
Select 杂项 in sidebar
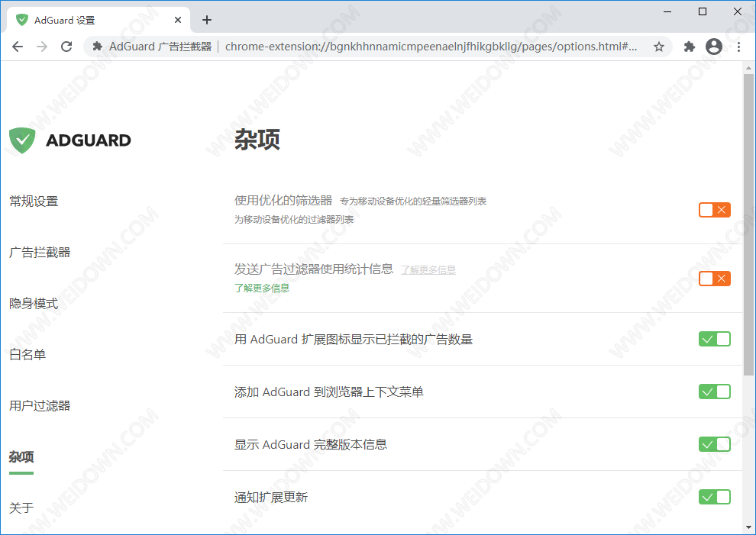(x=21, y=456)
